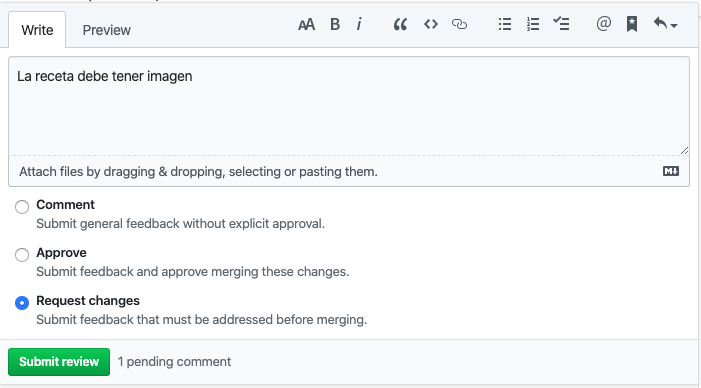Add a link to the comment

459,24
